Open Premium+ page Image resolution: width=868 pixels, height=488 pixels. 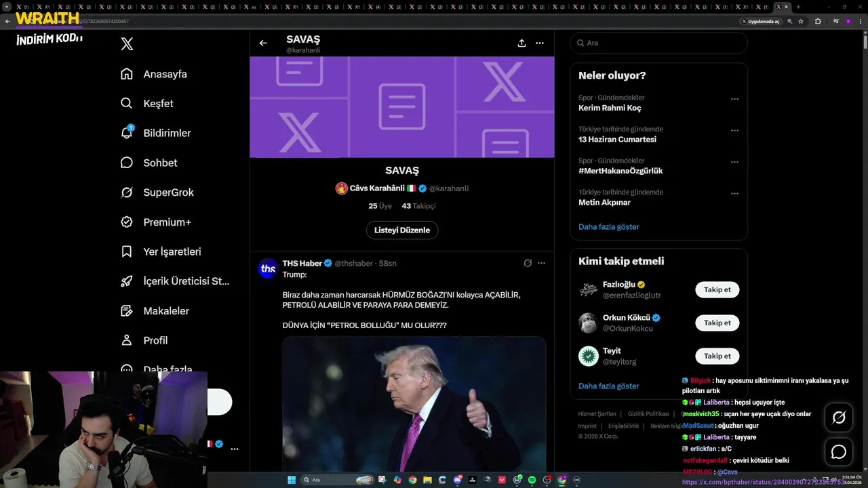click(156, 222)
